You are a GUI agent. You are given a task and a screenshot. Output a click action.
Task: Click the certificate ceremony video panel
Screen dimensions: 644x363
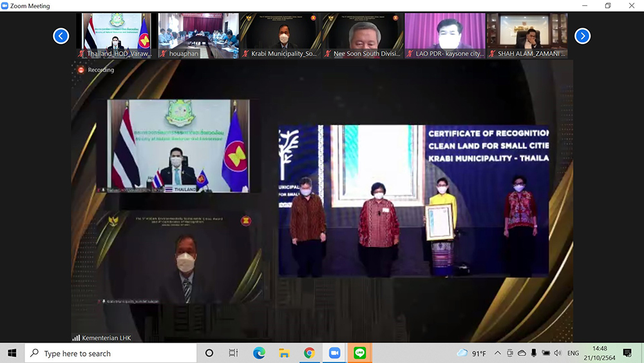tap(413, 201)
